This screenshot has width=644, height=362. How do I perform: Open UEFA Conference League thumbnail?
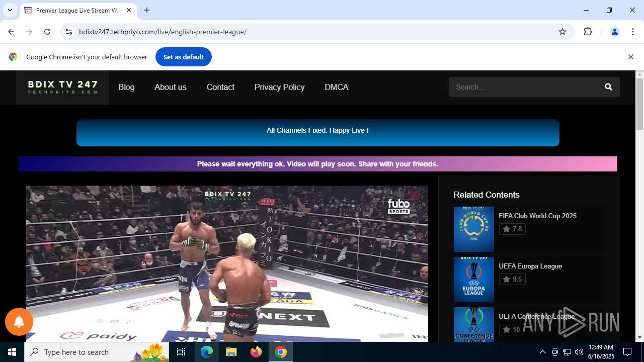(x=473, y=325)
